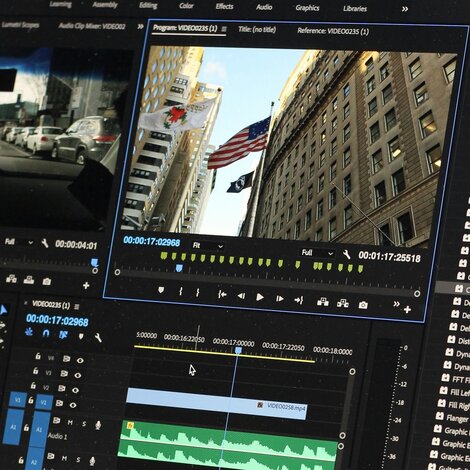The height and width of the screenshot is (470, 470).
Task: Click the Insert button in source monitor
Action: (x=11, y=279)
